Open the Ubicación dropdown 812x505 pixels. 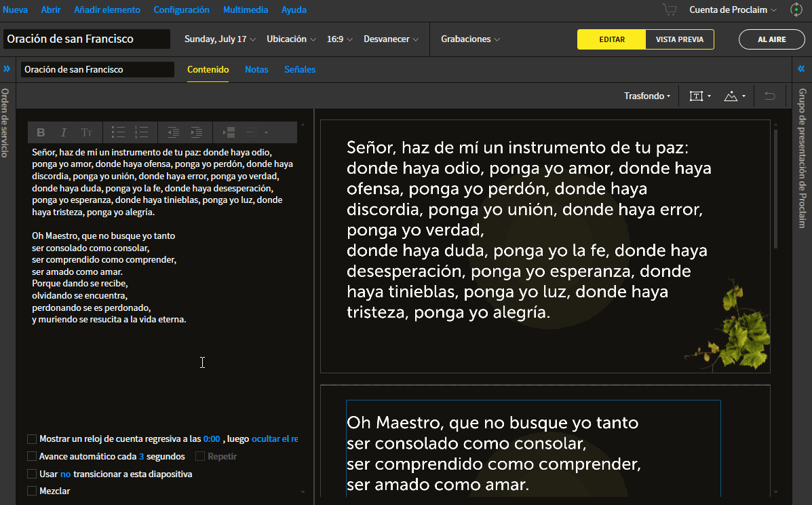click(291, 39)
